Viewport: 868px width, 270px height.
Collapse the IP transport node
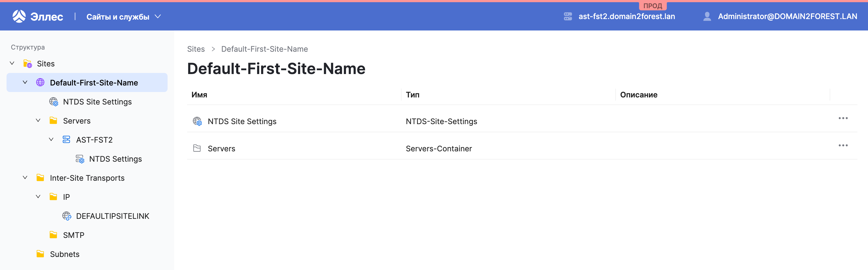tap(38, 197)
